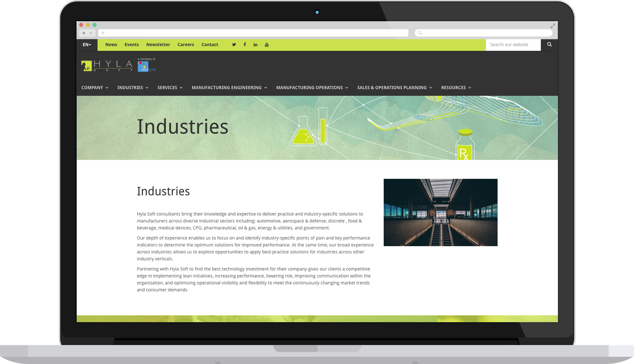Click the fullscreen expand icon in browser
Screen dimensions: 634x364
(553, 26)
